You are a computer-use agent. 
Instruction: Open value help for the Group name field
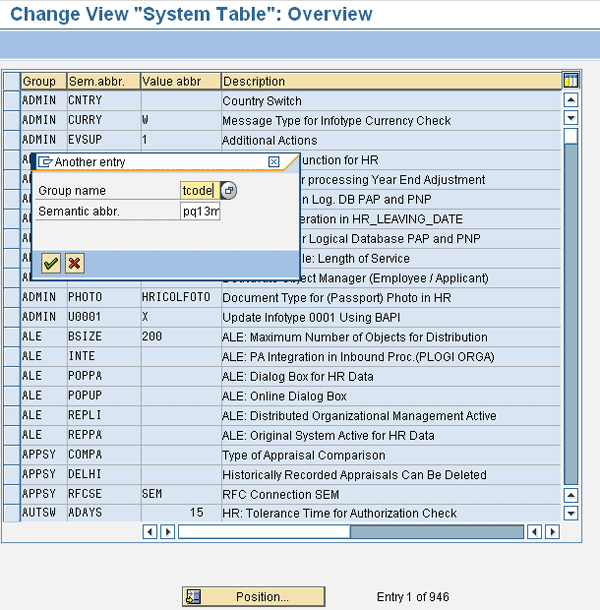(x=229, y=190)
